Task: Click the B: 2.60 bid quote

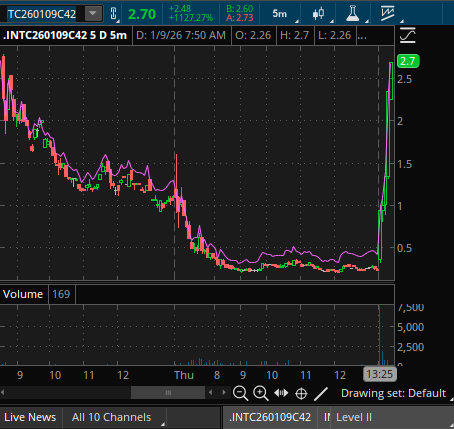Action: 240,9
